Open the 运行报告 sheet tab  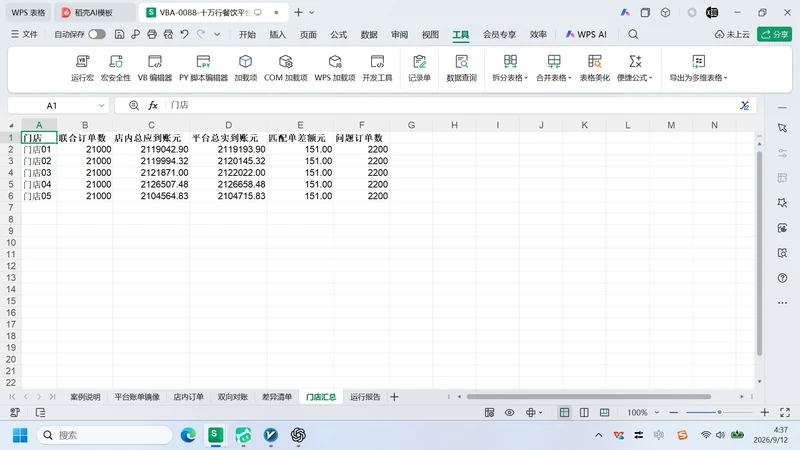click(365, 397)
